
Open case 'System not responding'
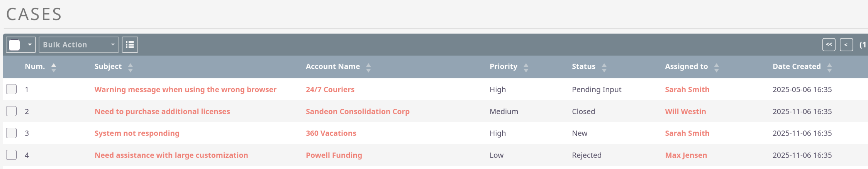coord(137,133)
